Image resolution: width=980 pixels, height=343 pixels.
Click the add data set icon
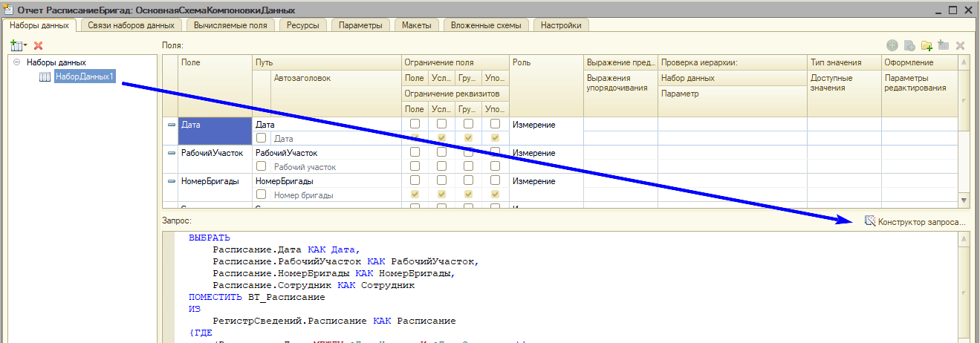16,46
